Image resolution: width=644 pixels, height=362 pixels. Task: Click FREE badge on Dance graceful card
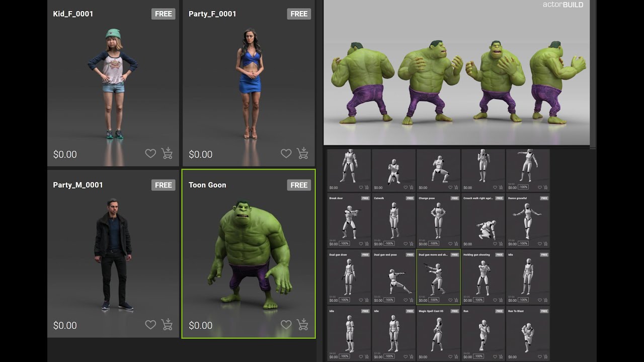544,198
